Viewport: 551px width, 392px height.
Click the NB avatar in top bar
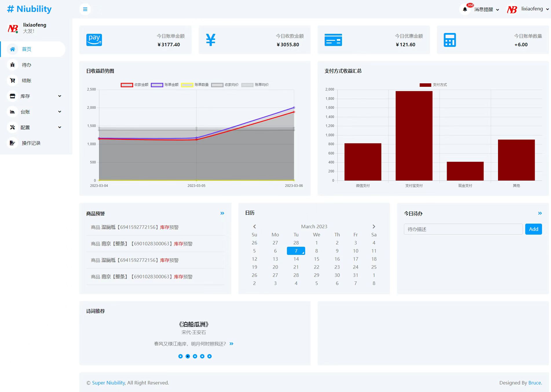point(512,10)
